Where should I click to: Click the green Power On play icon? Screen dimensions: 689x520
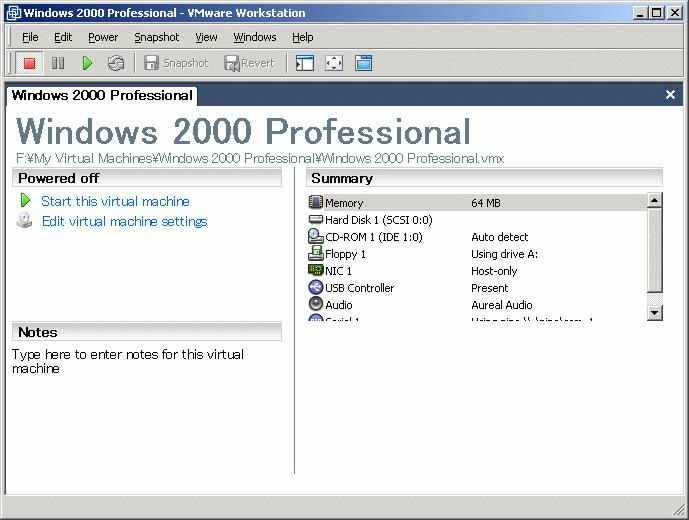pyautogui.click(x=87, y=63)
